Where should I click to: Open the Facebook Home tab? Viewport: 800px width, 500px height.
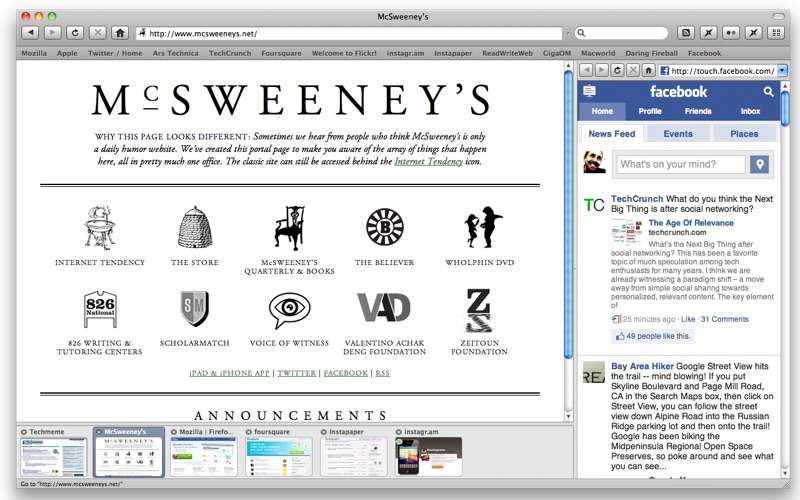[x=602, y=111]
